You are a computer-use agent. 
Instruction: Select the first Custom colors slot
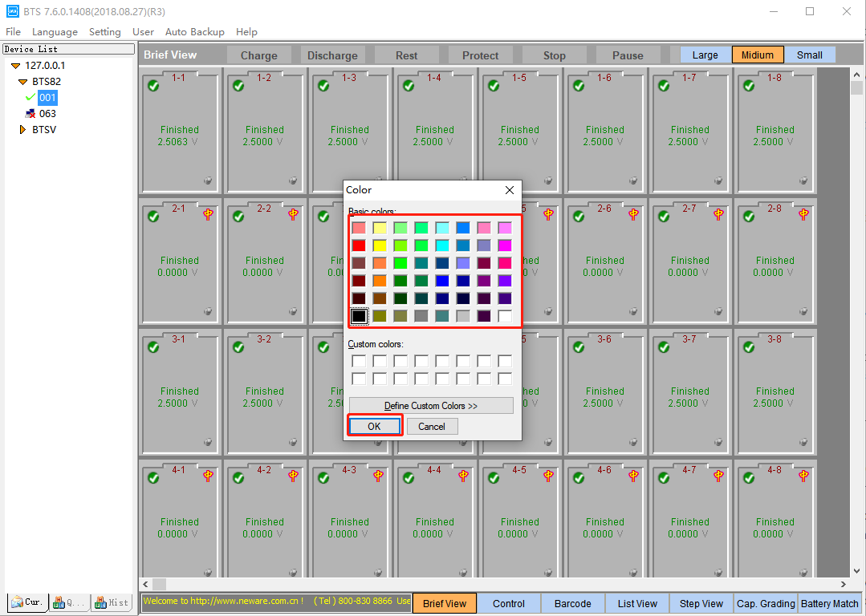point(359,361)
